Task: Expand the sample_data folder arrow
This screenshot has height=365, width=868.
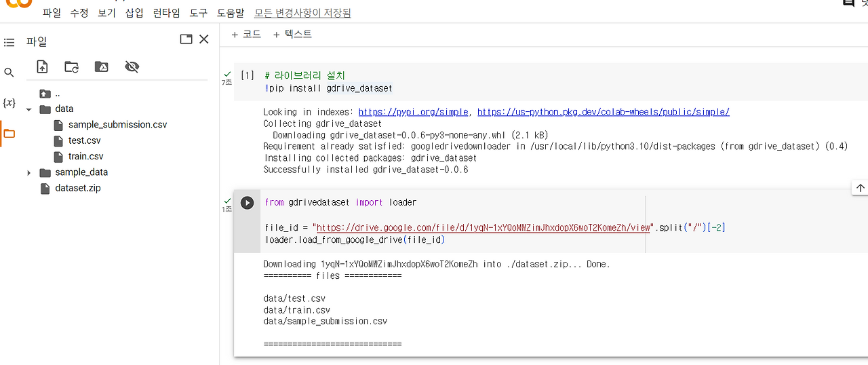Action: pyautogui.click(x=29, y=173)
